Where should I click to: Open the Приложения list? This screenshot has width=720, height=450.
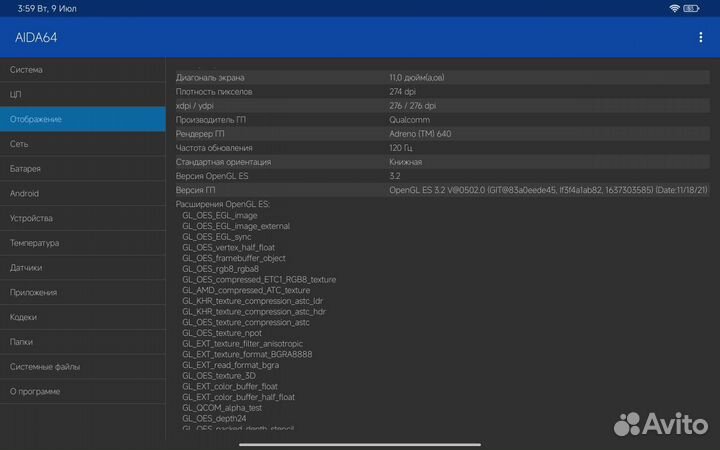click(83, 293)
